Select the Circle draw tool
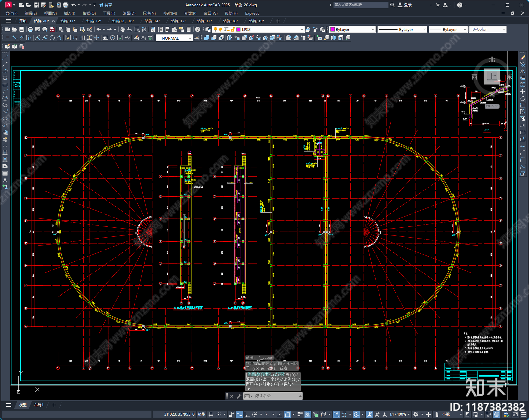This screenshot has height=420, width=529. point(5,98)
